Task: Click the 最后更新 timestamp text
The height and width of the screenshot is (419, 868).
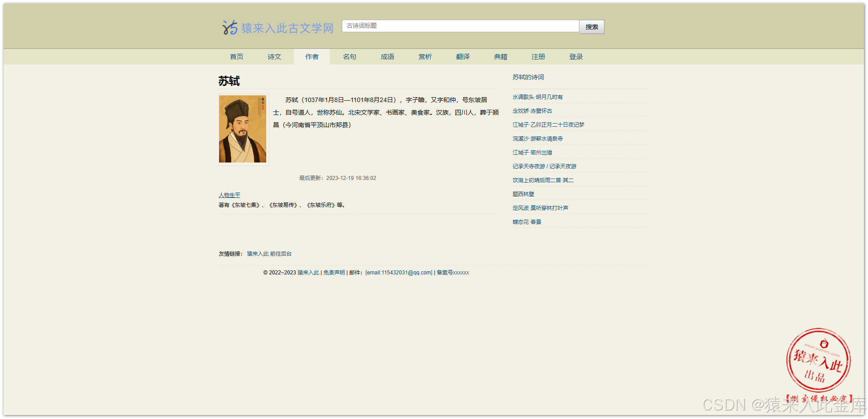Action: coord(338,178)
